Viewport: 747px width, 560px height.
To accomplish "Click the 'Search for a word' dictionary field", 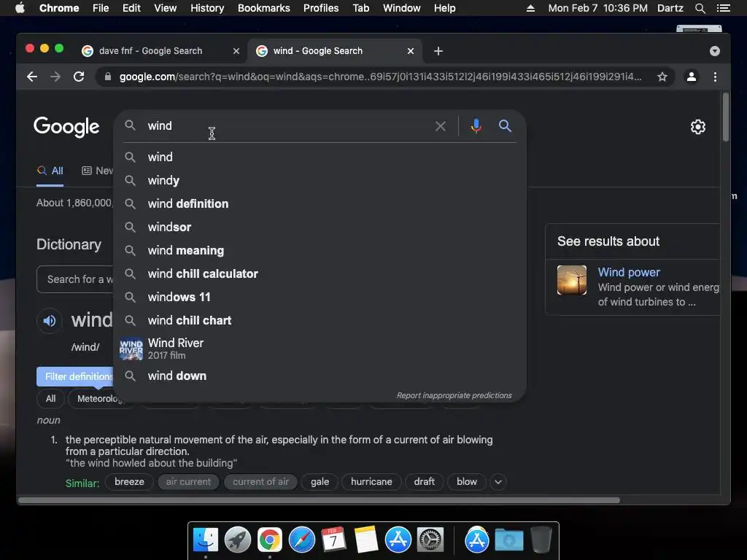I will click(75, 279).
